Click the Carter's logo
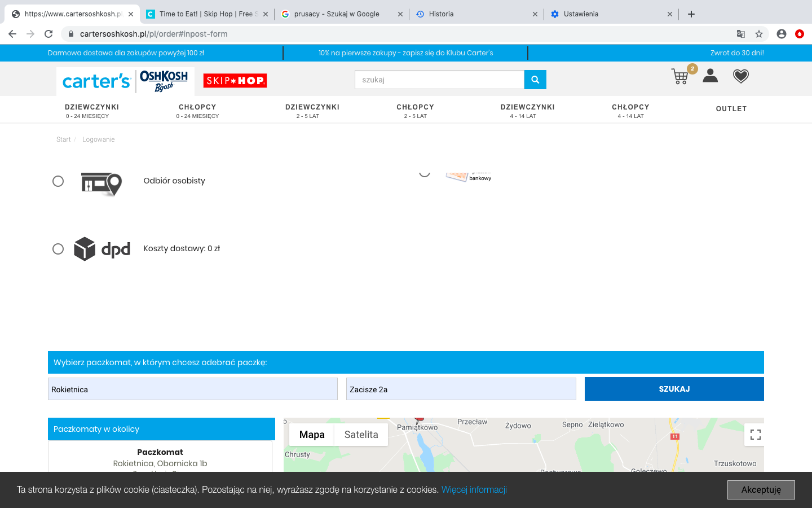Viewport: 812px width, 508px height. pyautogui.click(x=96, y=81)
